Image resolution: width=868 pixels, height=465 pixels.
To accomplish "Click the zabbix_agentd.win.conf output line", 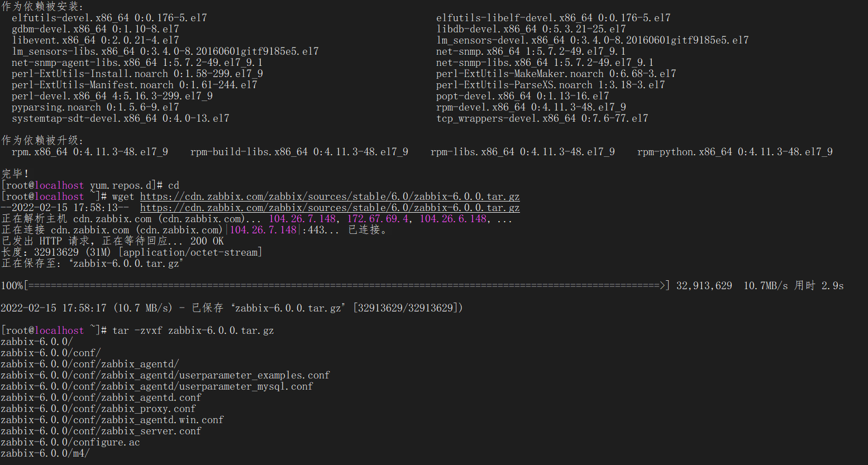I will click(x=112, y=420).
